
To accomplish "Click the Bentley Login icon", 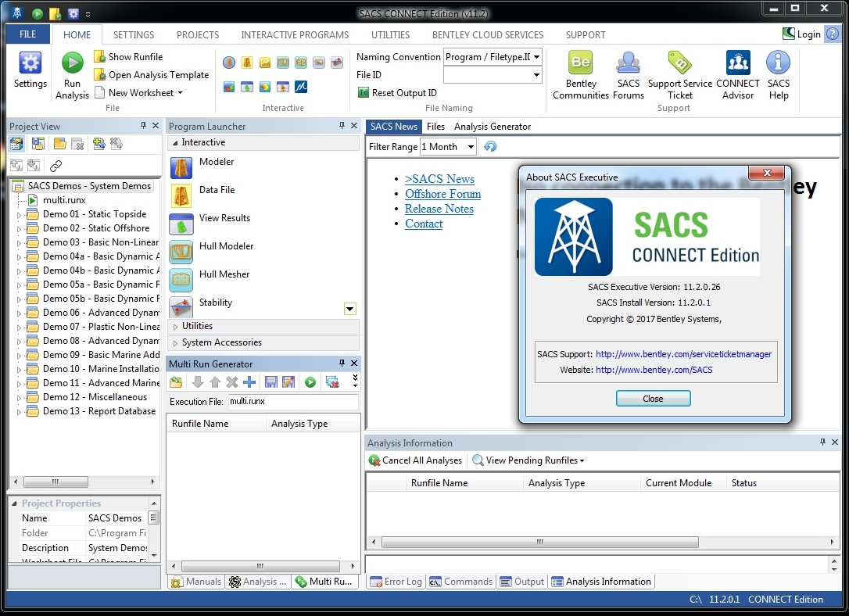I will pyautogui.click(x=788, y=34).
